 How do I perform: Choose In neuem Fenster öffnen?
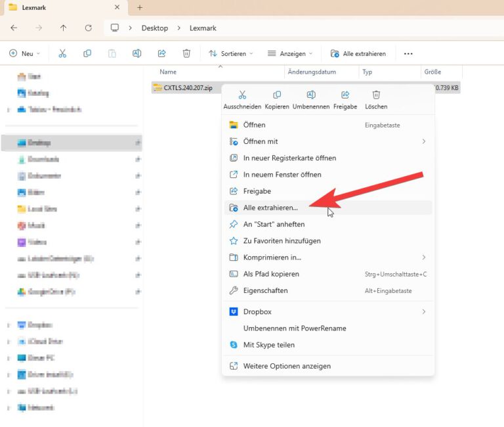coord(328,174)
